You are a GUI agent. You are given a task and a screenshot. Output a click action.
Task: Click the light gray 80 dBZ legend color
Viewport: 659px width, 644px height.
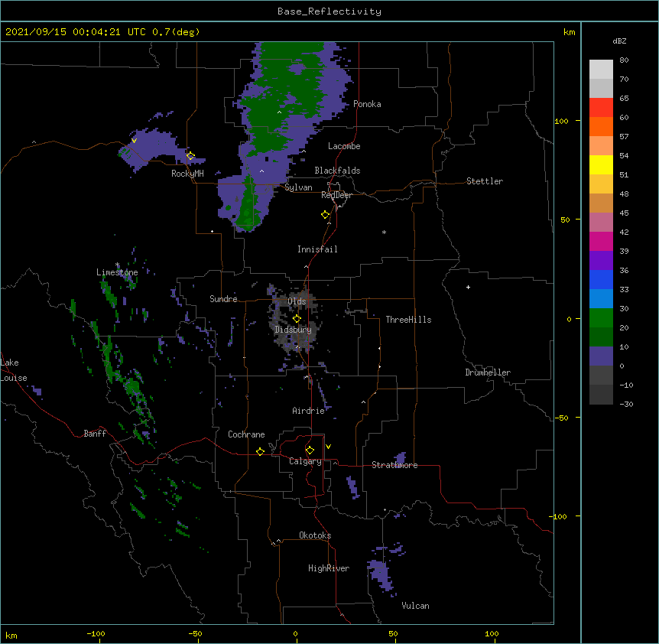tap(601, 70)
